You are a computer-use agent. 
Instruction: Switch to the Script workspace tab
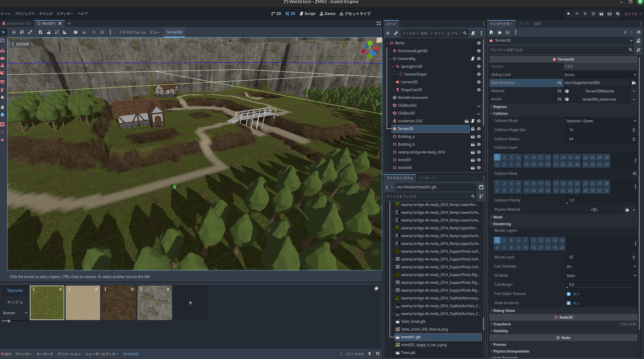pyautogui.click(x=307, y=14)
